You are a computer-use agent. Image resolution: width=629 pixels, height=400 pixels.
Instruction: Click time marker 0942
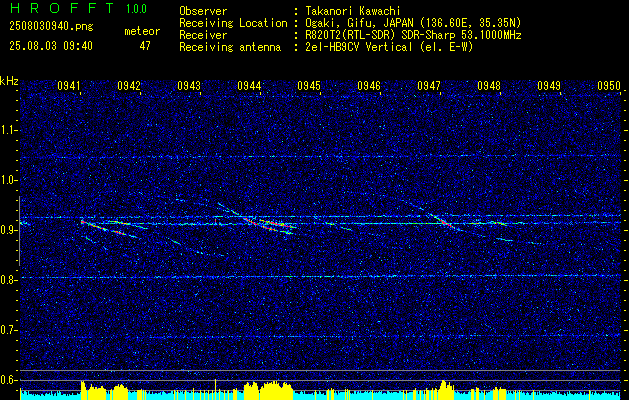(x=129, y=85)
